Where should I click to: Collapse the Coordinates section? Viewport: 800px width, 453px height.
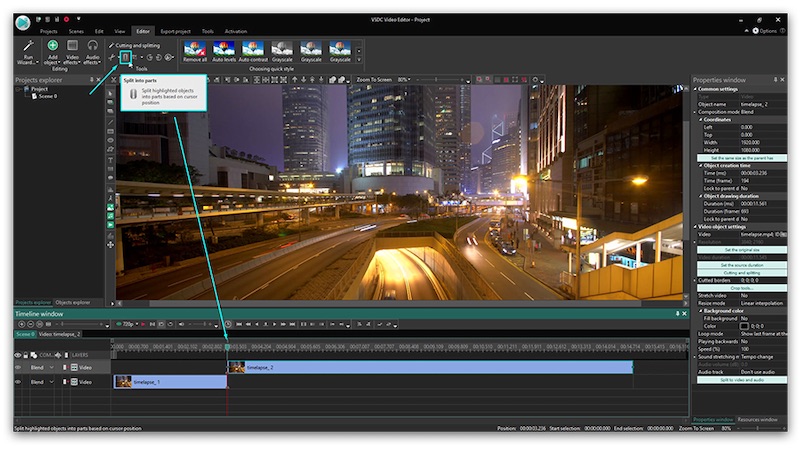coord(701,120)
